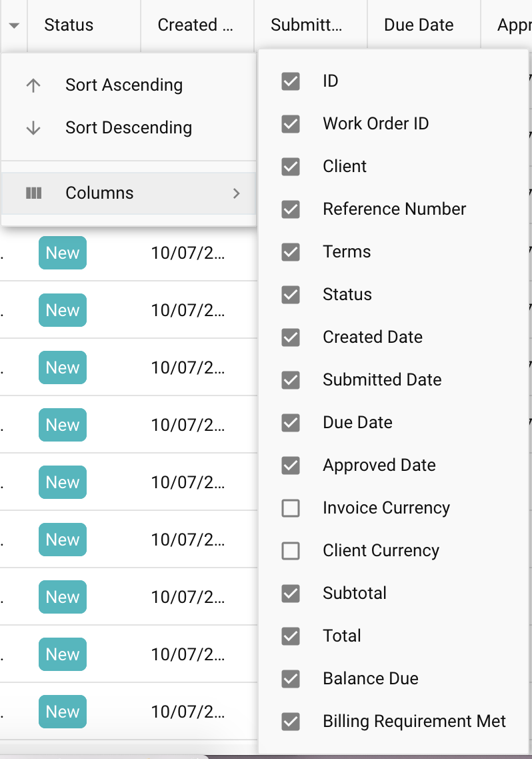Click the Due Date column header
Screen dimensions: 532x759
(419, 25)
